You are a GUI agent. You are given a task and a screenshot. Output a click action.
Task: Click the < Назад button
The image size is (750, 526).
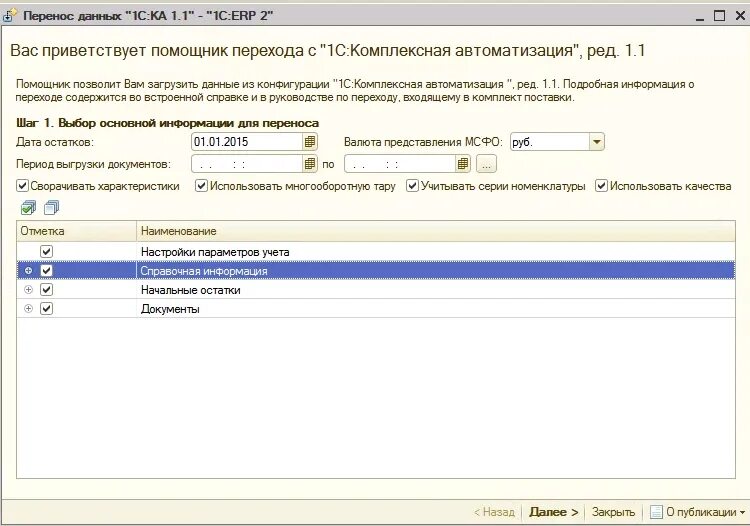coord(494,512)
